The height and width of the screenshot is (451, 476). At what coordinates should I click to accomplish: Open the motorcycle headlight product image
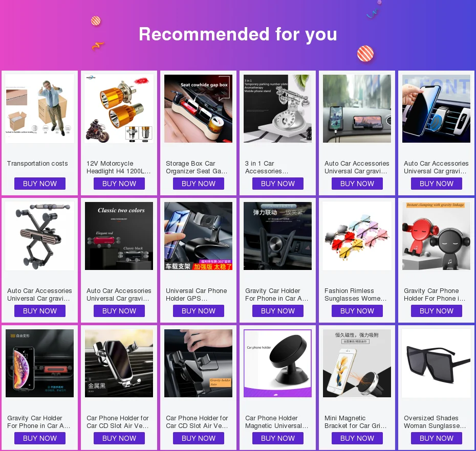119,108
